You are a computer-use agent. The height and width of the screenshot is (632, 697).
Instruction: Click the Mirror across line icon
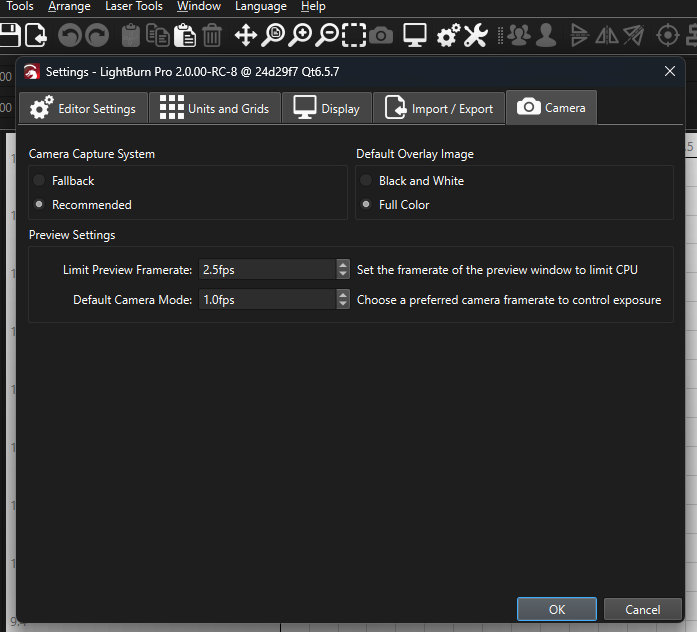(634, 36)
